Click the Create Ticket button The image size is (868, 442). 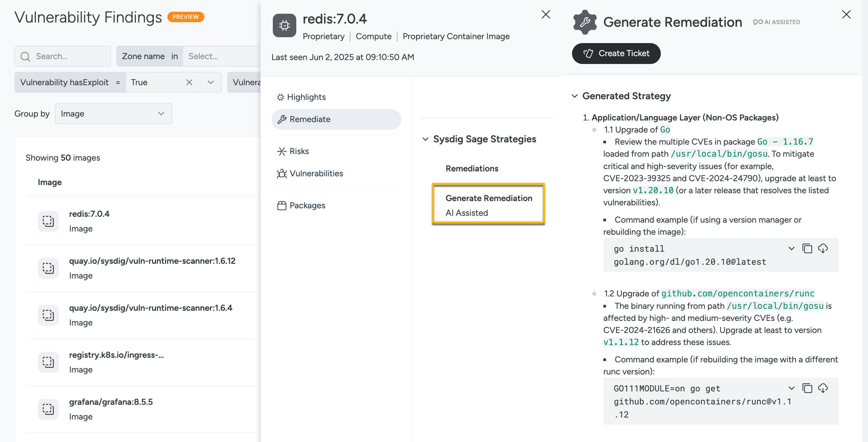[x=616, y=53]
